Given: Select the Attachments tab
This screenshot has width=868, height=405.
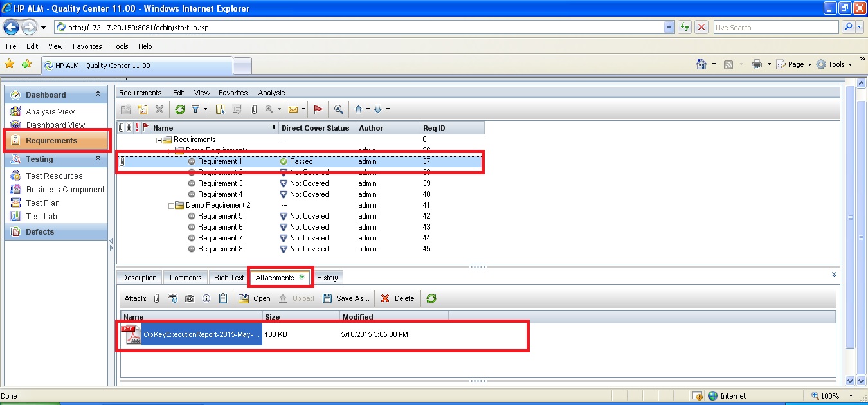Looking at the screenshot, I should 280,278.
